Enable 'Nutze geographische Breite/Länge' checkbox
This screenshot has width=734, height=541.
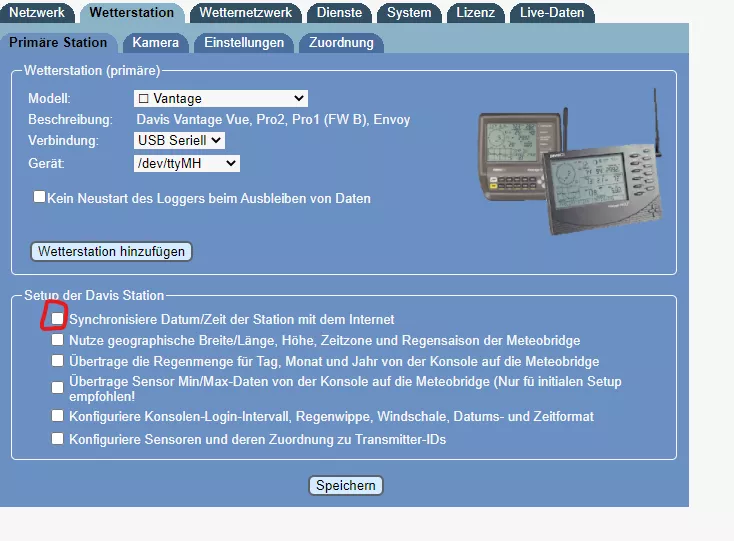[57, 339]
